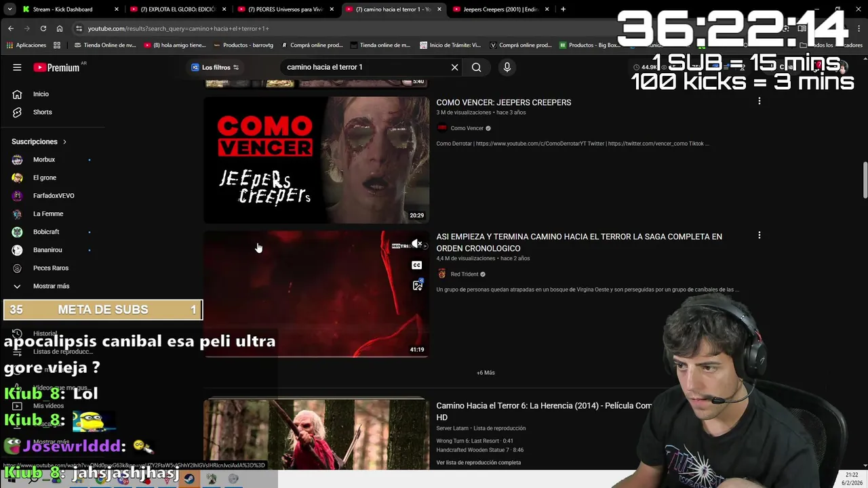
Task: Click Ver lista de reproducción completa
Action: [479, 462]
